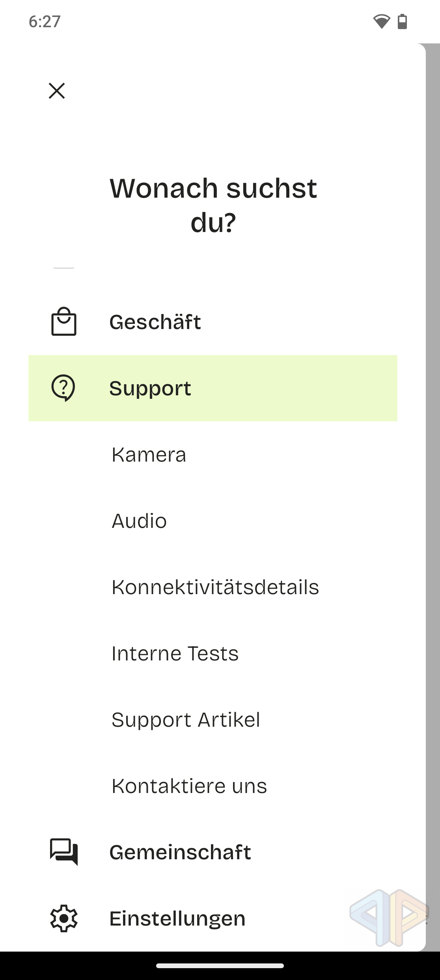Open the Gemeinschaft label entry
The image size is (440, 980).
click(x=180, y=852)
